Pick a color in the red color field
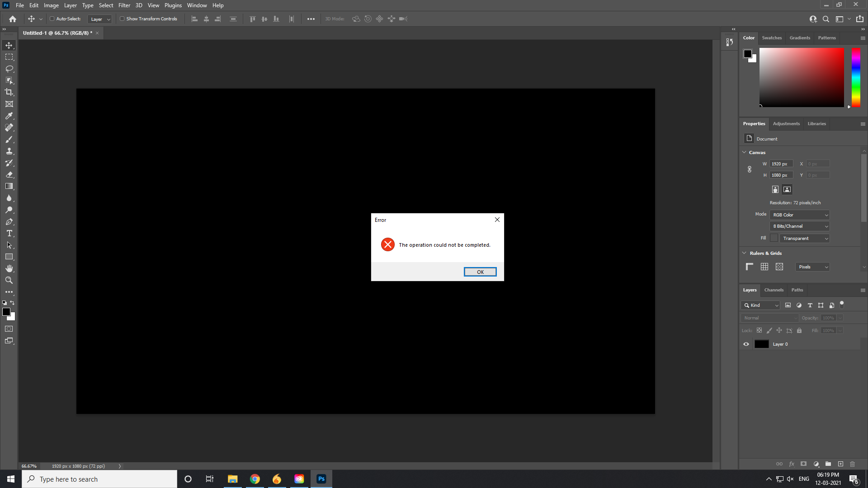Viewport: 868px width, 488px height. tap(802, 77)
